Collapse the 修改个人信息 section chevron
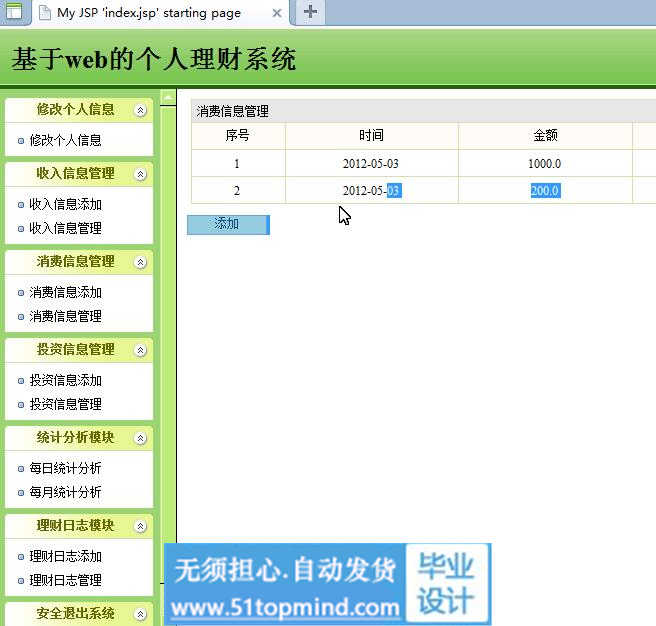Viewport: 656px width, 626px height. coord(141,110)
